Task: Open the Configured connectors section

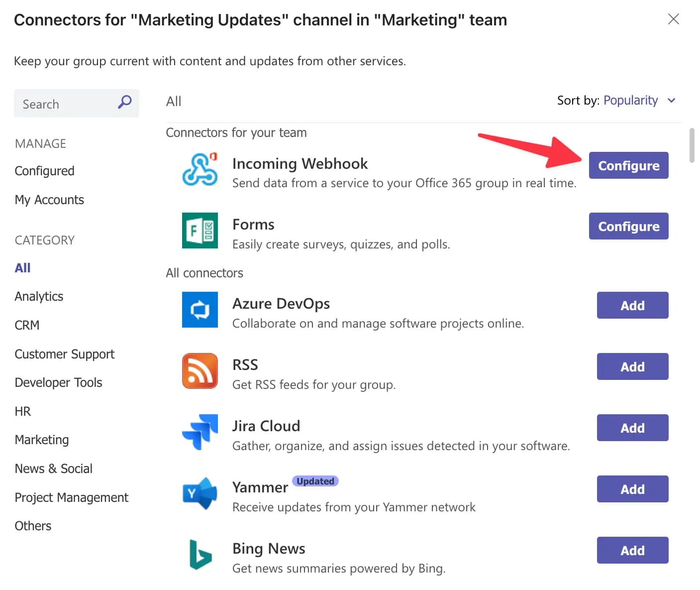Action: [44, 171]
